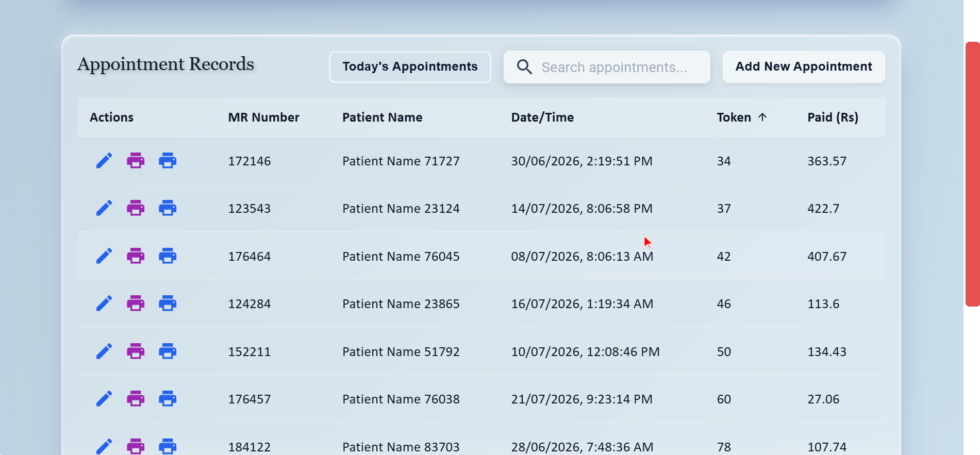Select Patient Name 51792 cell
This screenshot has width=980, height=455.
[401, 352]
